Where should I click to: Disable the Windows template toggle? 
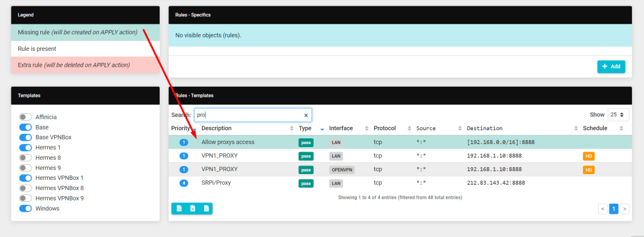pos(25,208)
